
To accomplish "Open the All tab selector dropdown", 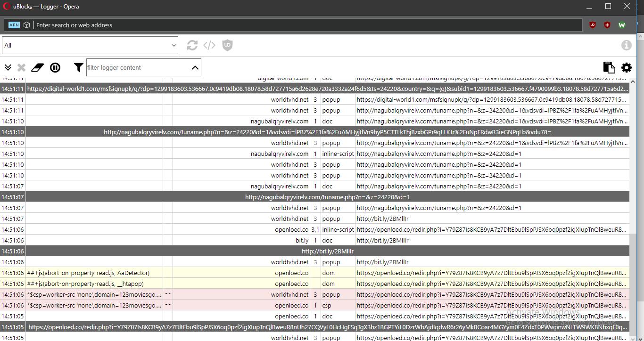I will coord(90,45).
